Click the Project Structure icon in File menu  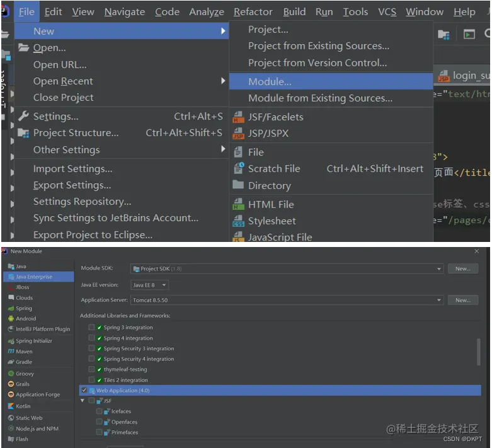[x=23, y=133]
